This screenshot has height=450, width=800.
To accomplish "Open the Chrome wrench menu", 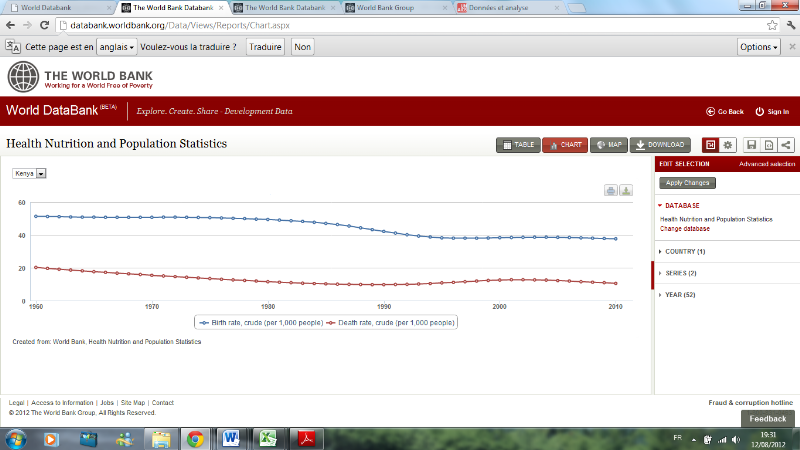I will (791, 25).
